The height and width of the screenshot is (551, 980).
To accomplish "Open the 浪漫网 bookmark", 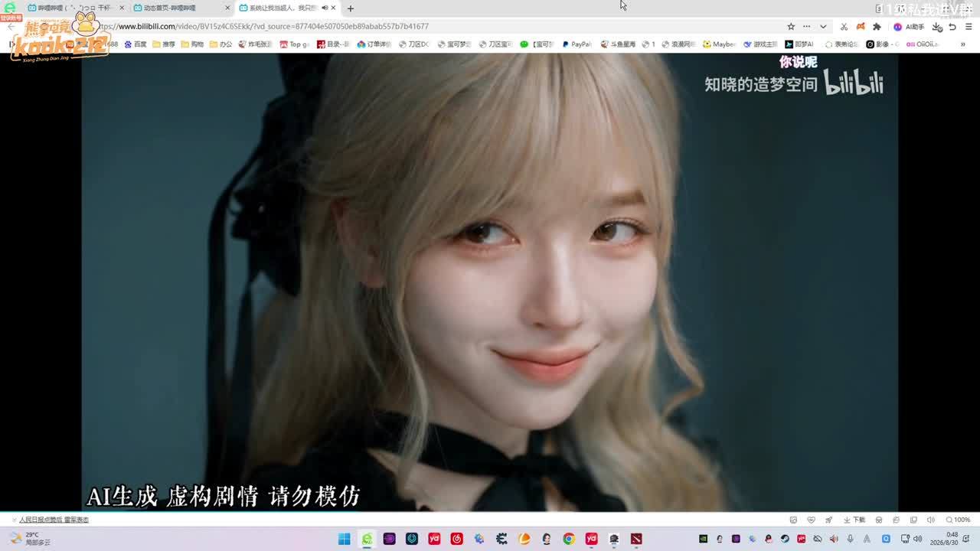I will point(678,44).
